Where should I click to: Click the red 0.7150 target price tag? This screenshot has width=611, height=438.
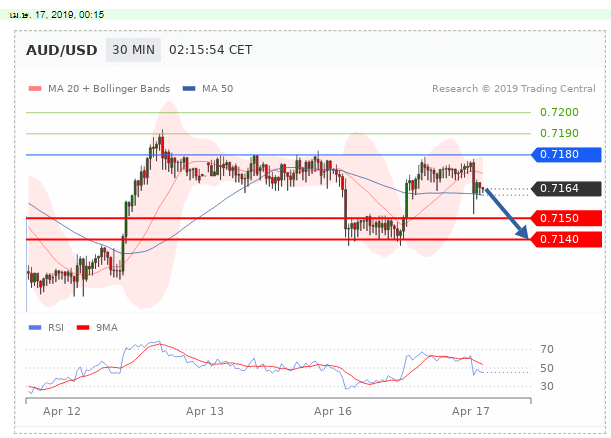coord(567,218)
